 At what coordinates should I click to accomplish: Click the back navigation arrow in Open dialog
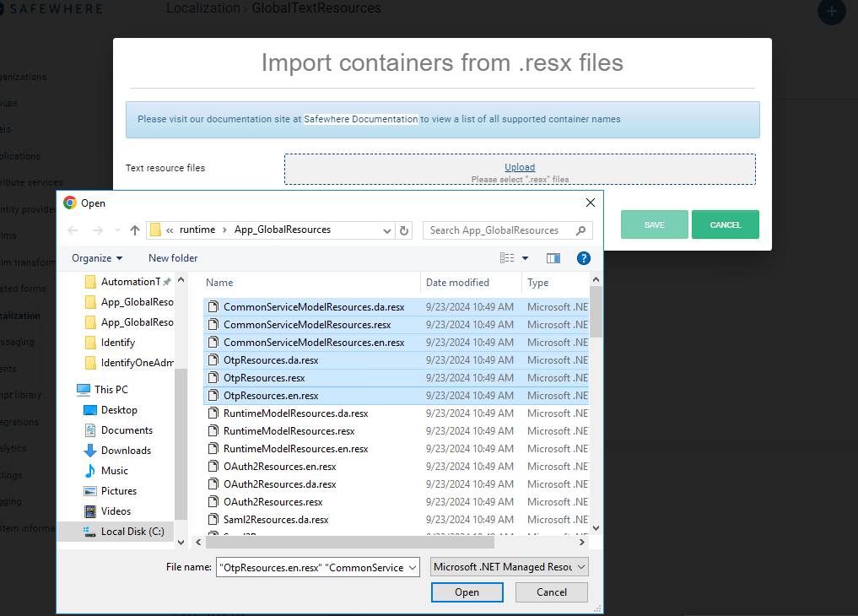[73, 230]
